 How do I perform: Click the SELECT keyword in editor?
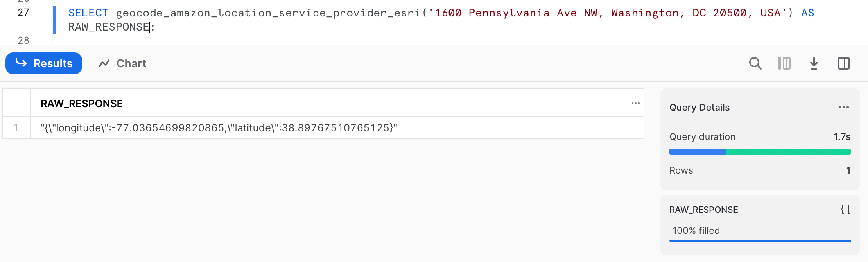(x=88, y=13)
